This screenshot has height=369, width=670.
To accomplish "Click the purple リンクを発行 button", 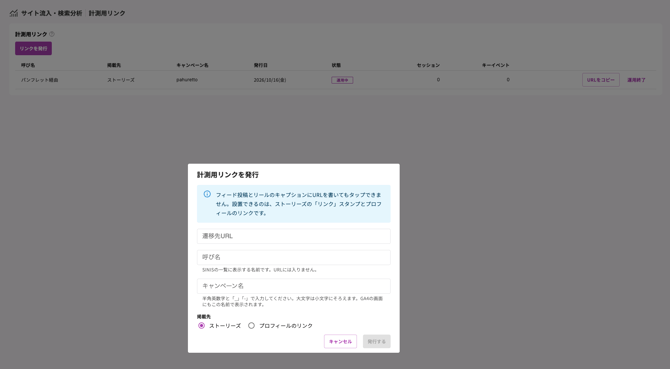I will 33,48.
